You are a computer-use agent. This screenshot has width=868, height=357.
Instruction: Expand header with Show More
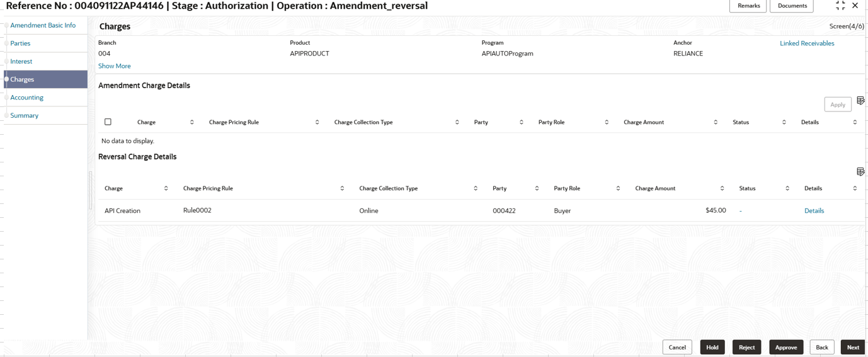[115, 66]
